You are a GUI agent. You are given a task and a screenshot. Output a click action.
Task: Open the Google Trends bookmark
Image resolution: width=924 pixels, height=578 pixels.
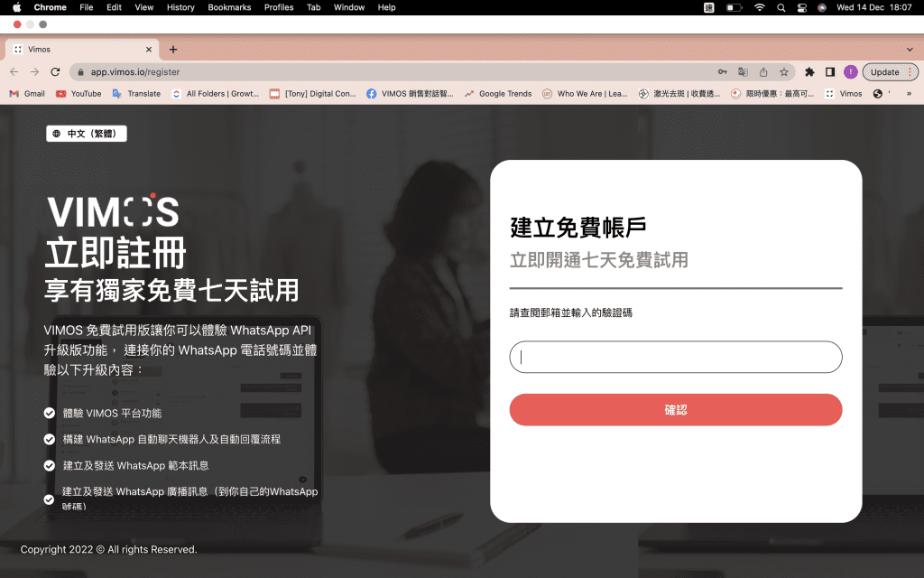tap(498, 94)
